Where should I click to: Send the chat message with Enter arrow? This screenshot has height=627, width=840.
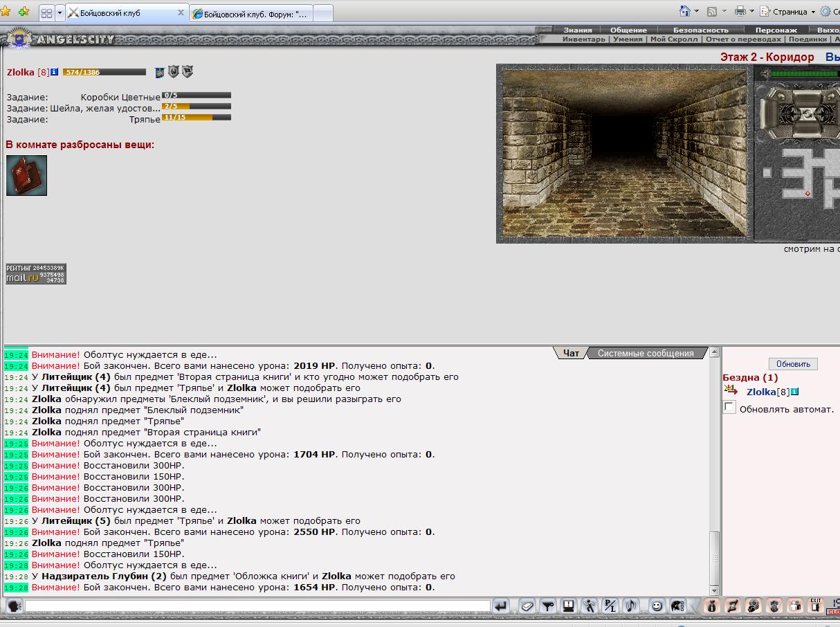point(501,606)
